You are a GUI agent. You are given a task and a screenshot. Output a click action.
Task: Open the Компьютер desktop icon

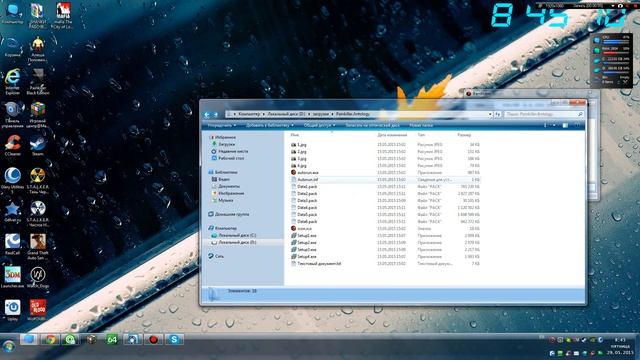pos(12,14)
